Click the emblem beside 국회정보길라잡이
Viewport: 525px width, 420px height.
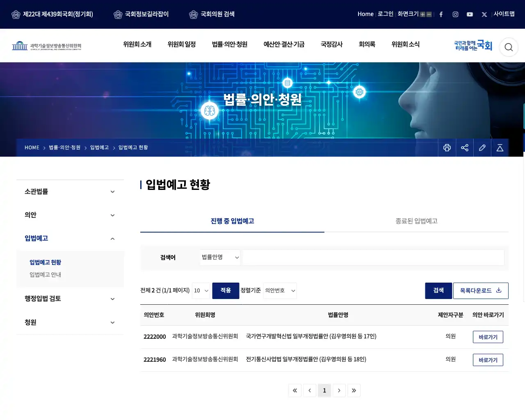pos(118,14)
